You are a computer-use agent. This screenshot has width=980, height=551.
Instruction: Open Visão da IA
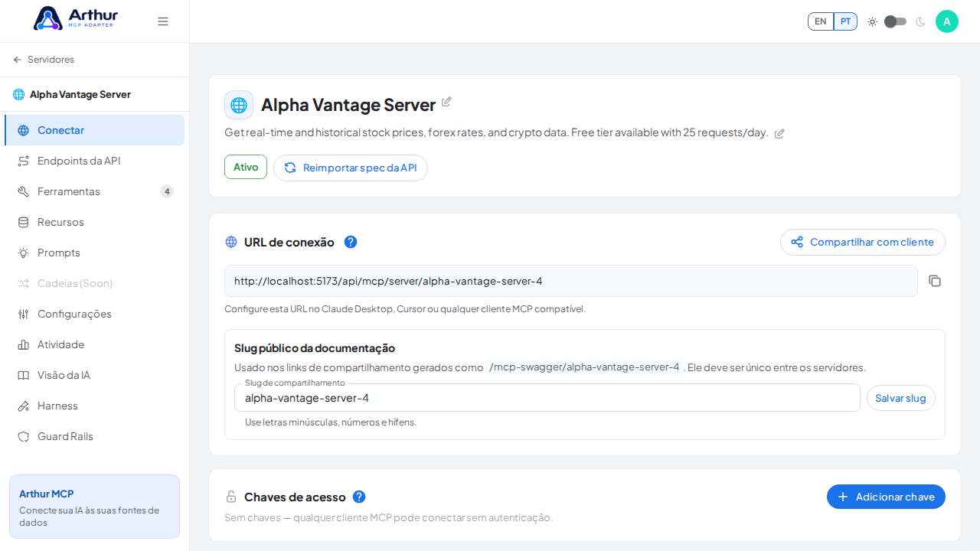[94, 375]
